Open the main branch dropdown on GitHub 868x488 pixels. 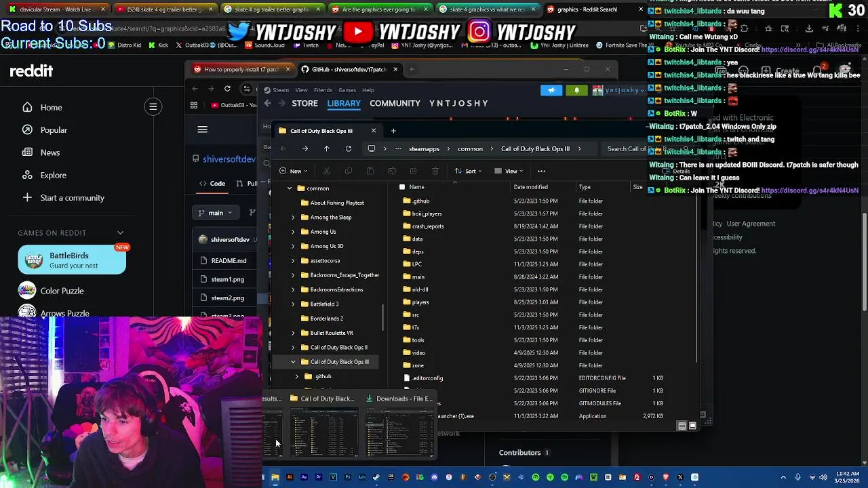[x=216, y=213]
